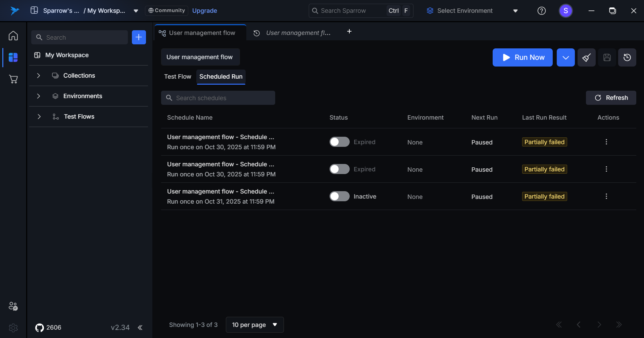The width and height of the screenshot is (644, 338).
Task: Switch to the Test Flow tab
Action: [178, 77]
